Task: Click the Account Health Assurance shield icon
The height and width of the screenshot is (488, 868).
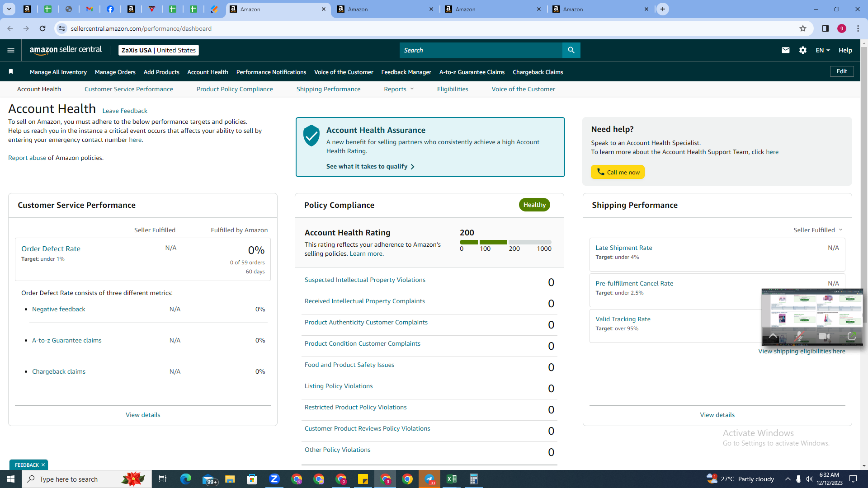Action: coord(311,136)
